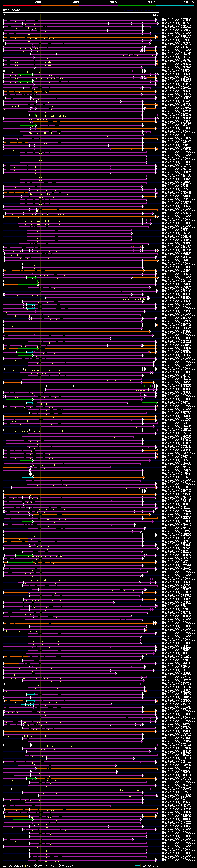Select the UniRef100_Q5KGJ5 label
This screenshot has height=868, width=197.
(177, 260)
